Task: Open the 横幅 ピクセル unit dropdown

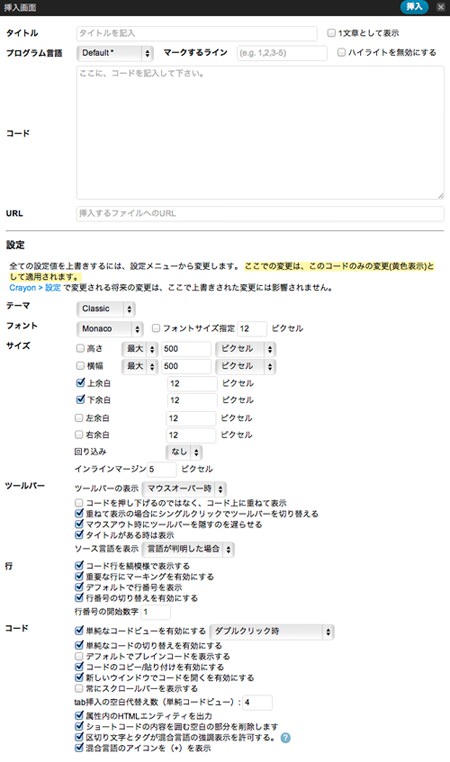Action: pyautogui.click(x=246, y=366)
